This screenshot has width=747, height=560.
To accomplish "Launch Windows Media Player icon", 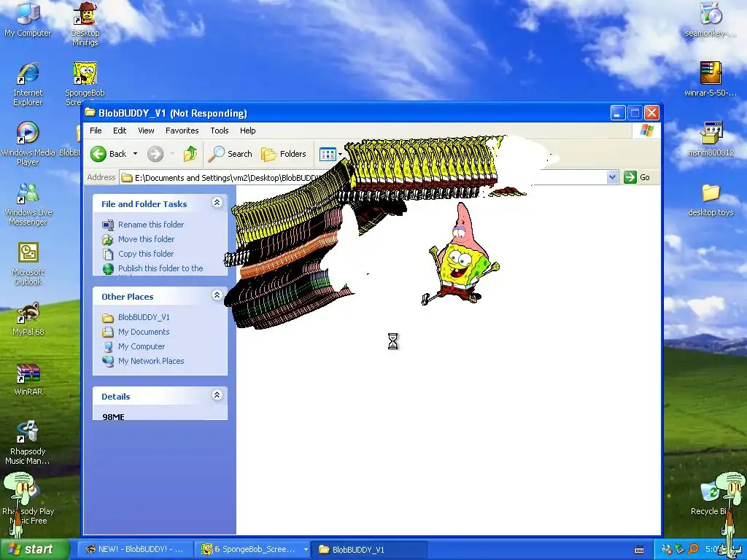I will (x=28, y=144).
